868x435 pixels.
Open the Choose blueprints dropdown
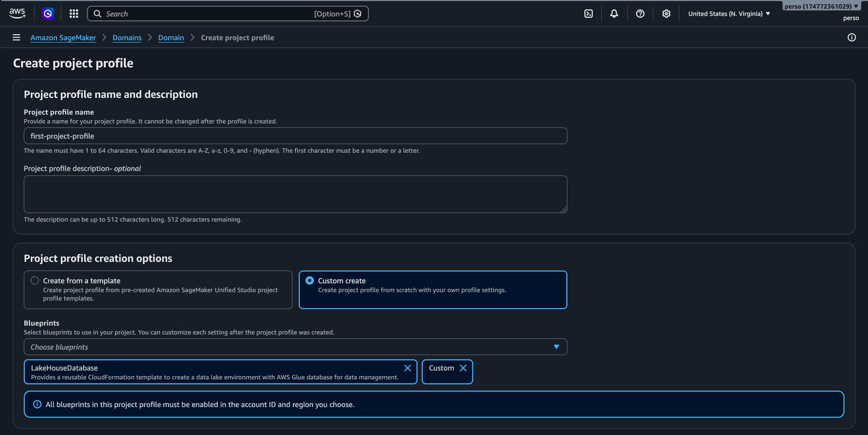295,347
